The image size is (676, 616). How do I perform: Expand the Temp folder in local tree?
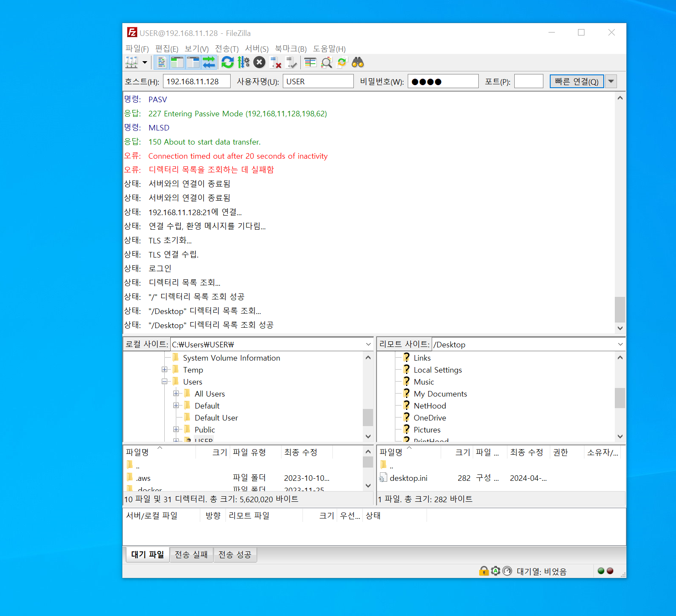164,370
